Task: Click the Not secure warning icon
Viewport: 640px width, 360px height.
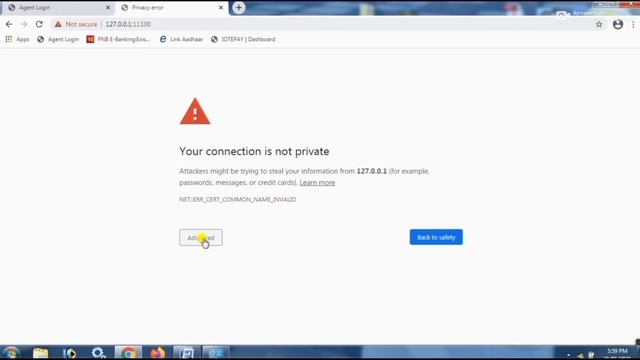Action: coord(58,24)
